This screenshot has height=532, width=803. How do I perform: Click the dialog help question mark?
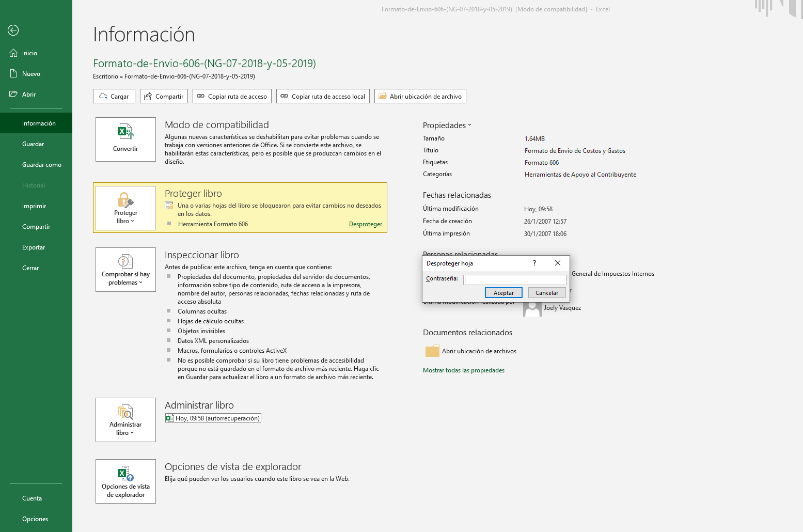pos(534,263)
